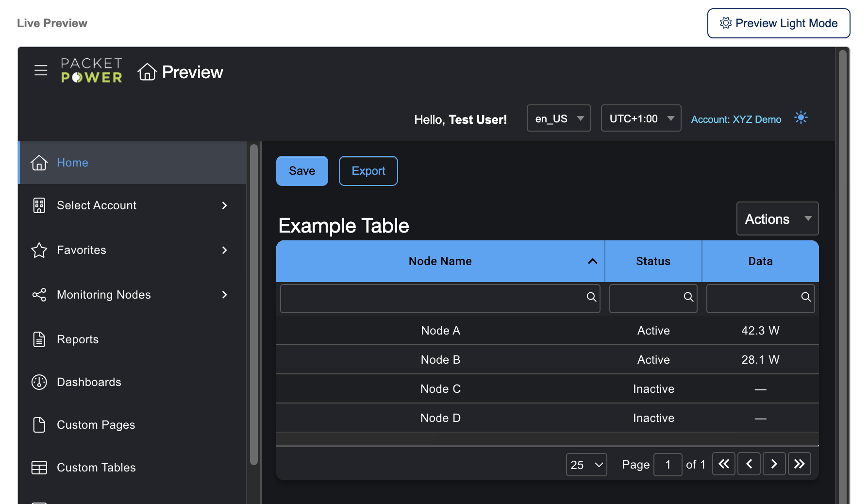Click the 28.1 W data value
Image resolution: width=868 pixels, height=504 pixels.
[760, 360]
